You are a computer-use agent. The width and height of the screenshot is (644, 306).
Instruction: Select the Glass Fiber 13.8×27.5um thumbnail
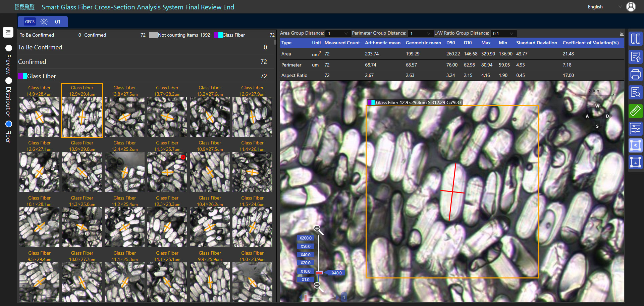coord(124,111)
